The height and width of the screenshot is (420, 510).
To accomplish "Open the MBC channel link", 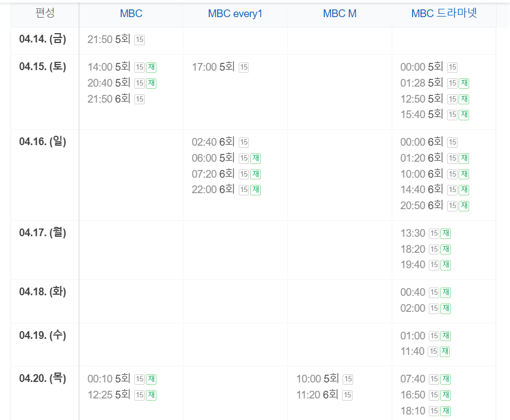I will pos(131,14).
